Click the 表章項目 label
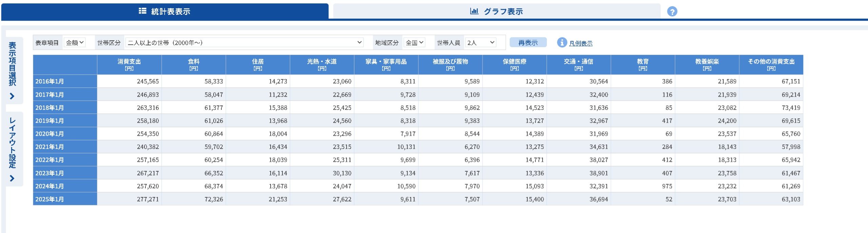 47,43
